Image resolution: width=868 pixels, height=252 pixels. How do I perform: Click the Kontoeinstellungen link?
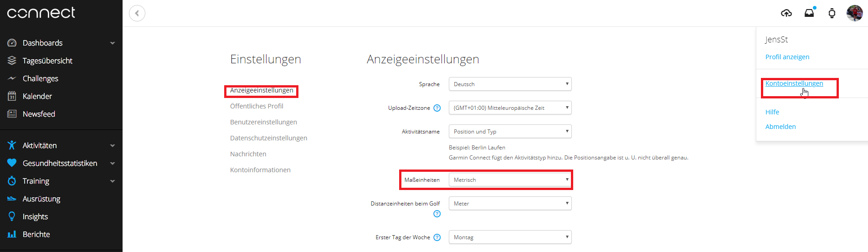click(794, 83)
